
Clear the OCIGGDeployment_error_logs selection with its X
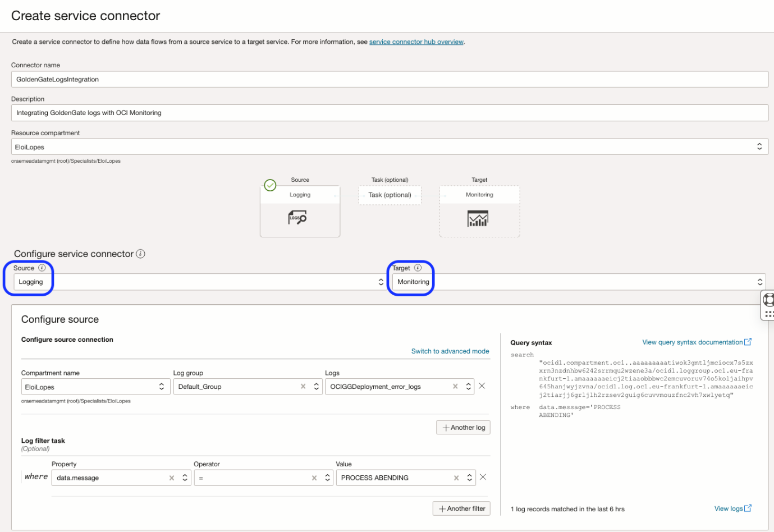[456, 386]
